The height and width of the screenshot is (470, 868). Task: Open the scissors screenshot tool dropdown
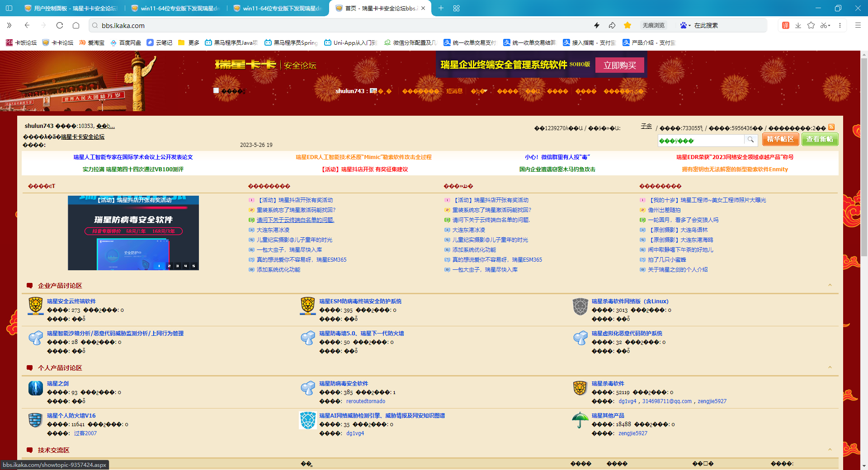click(x=826, y=25)
